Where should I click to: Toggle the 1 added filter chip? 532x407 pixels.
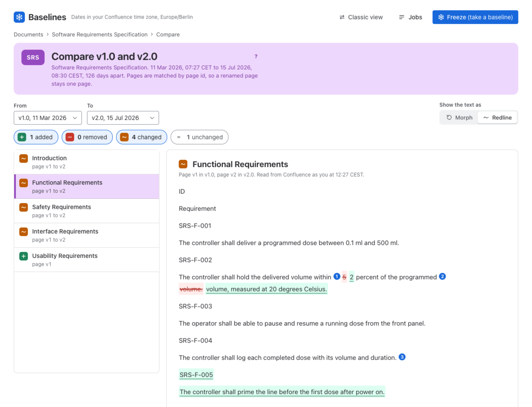36,137
